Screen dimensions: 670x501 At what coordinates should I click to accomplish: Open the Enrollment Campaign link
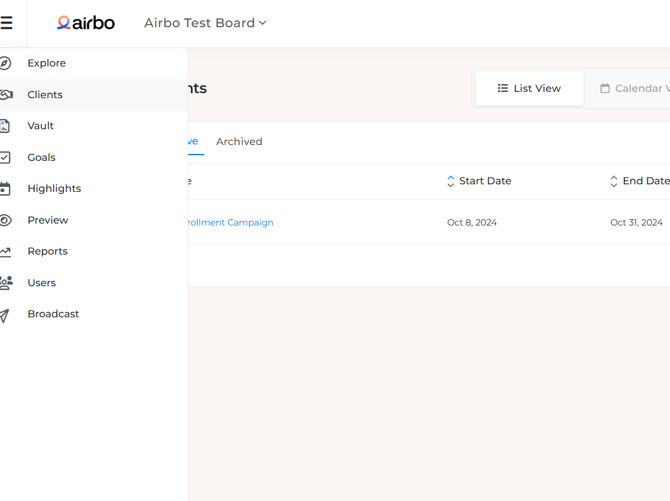point(230,223)
